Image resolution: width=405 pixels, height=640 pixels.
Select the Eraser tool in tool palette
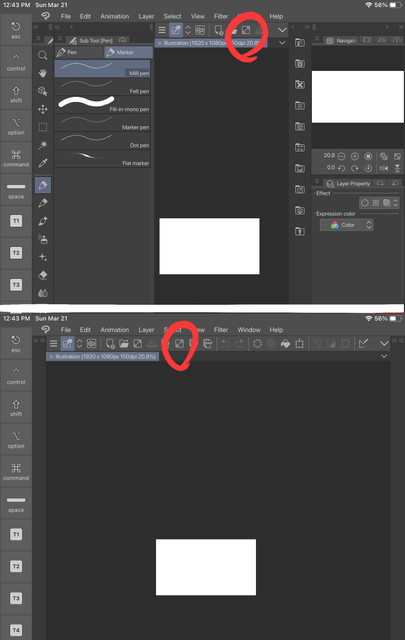pos(42,275)
